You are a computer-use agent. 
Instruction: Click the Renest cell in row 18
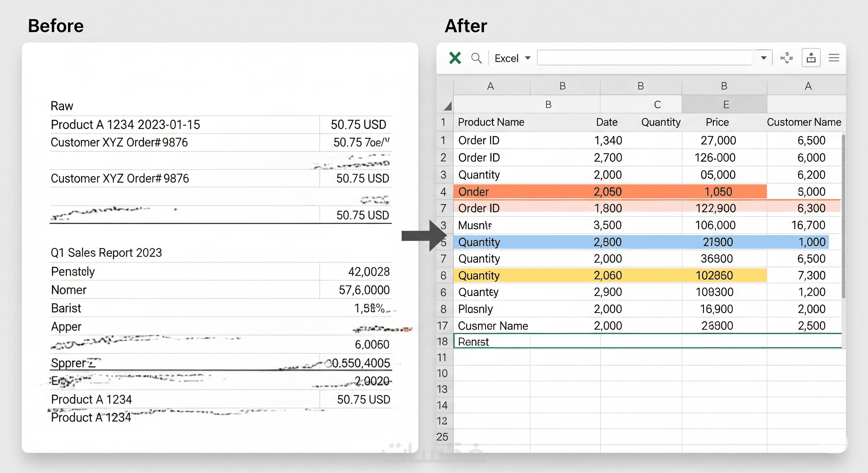[x=473, y=342]
